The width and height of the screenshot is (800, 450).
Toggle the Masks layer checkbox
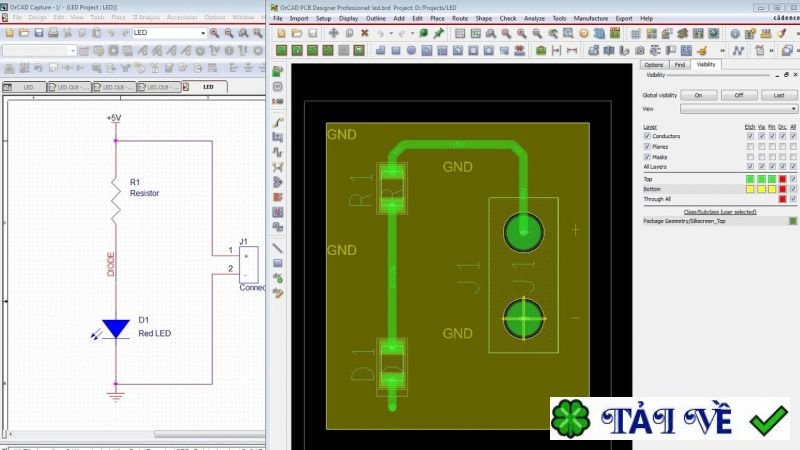647,157
